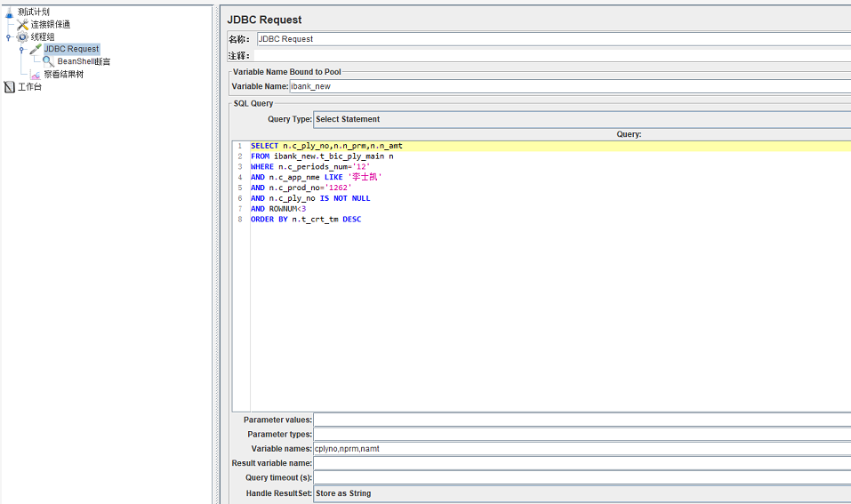
Task: Open the Handle ResultSet dropdown
Action: [582, 493]
